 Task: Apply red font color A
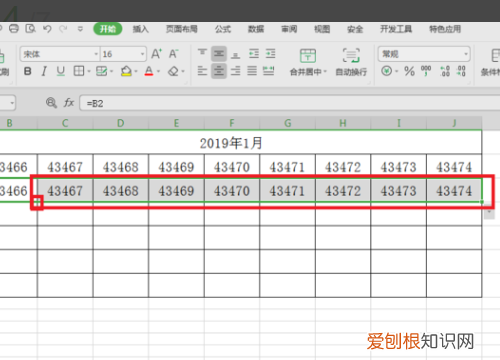pyautogui.click(x=149, y=71)
